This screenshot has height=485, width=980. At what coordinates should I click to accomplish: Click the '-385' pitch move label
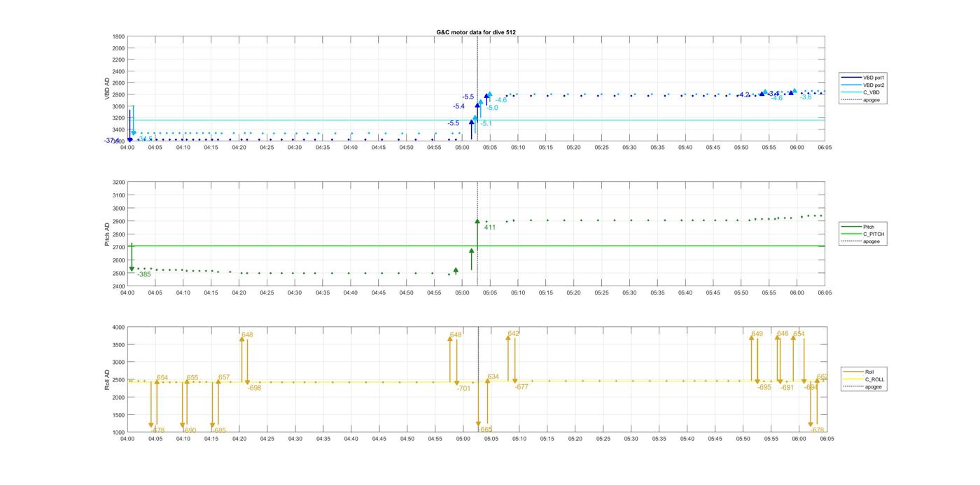[x=144, y=275]
